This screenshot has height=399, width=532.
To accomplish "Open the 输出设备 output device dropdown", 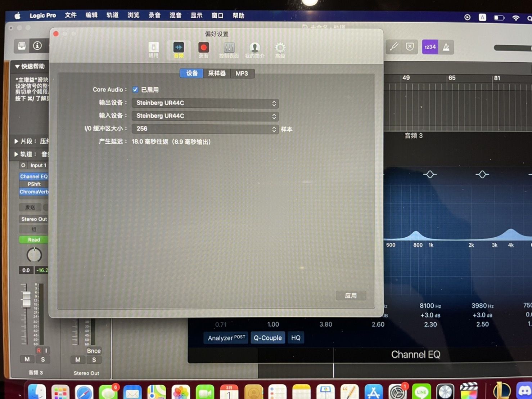I will (205, 103).
